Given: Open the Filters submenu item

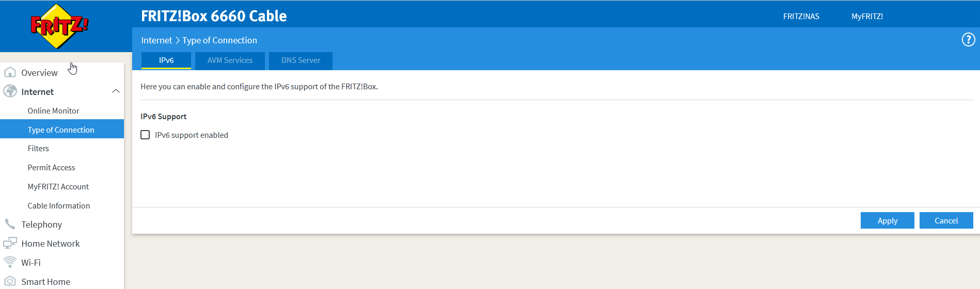Looking at the screenshot, I should click(38, 149).
